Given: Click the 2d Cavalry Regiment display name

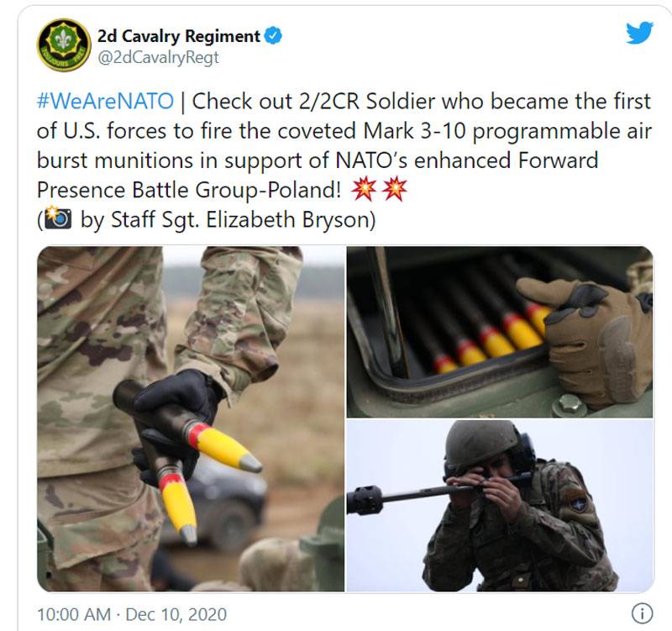Looking at the screenshot, I should tap(178, 36).
